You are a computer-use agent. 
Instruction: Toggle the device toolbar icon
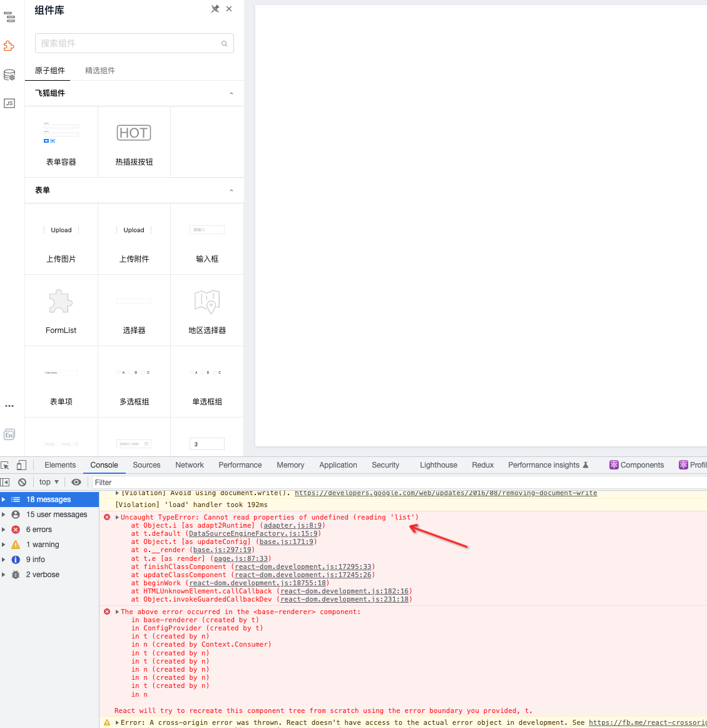[x=21, y=465]
